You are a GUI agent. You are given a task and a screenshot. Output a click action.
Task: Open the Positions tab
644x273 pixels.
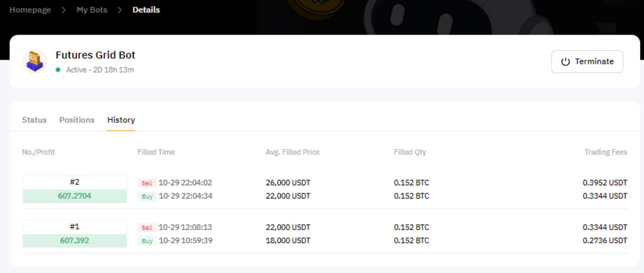pyautogui.click(x=77, y=120)
